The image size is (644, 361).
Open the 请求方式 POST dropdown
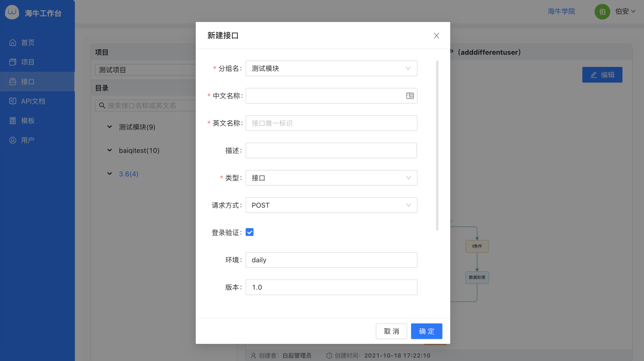(x=331, y=205)
